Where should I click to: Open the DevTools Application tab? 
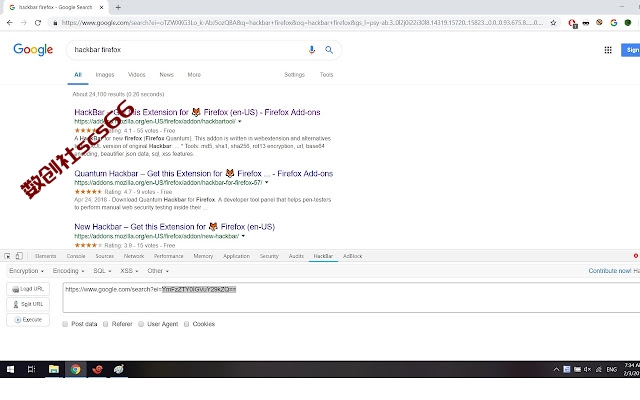(x=236, y=256)
